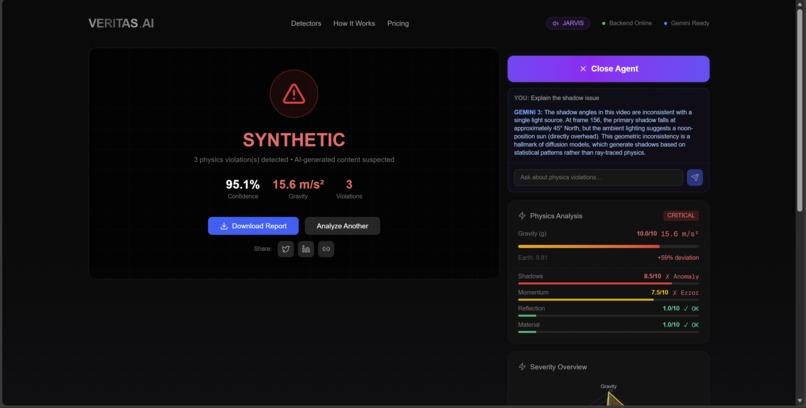
Task: Click the download arrow icon
Action: [224, 226]
